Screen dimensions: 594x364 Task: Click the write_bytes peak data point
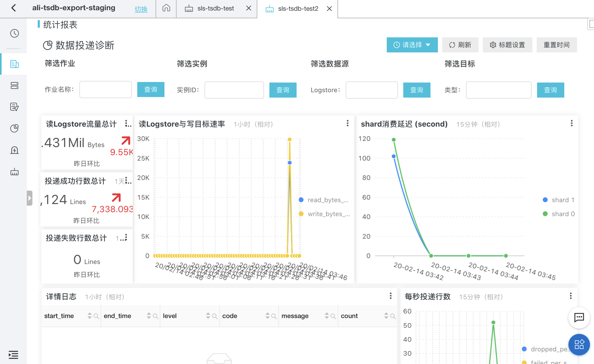pos(290,139)
